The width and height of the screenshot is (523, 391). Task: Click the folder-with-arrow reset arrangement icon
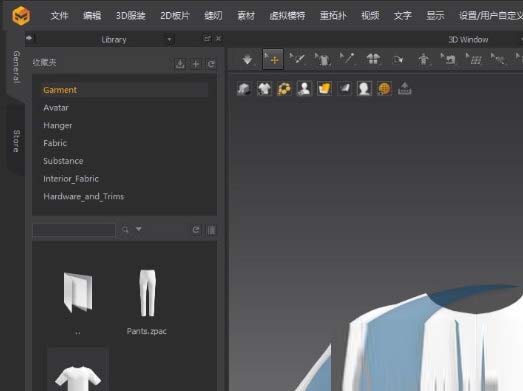(x=398, y=60)
